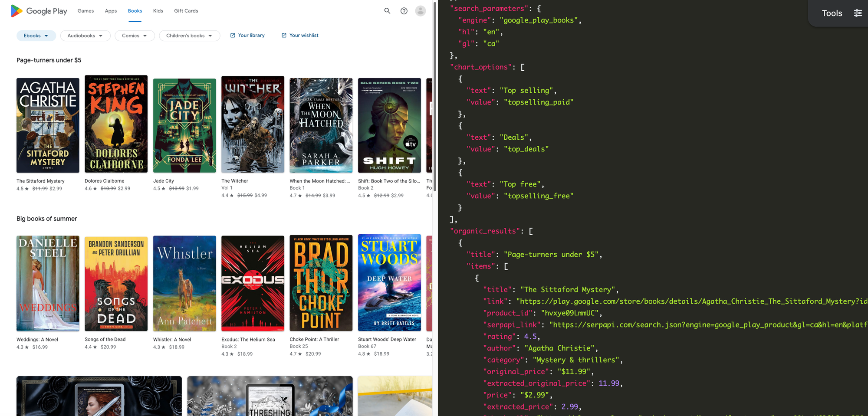Click the Google Play logo
Screen dimensions: 868x416
point(39,11)
